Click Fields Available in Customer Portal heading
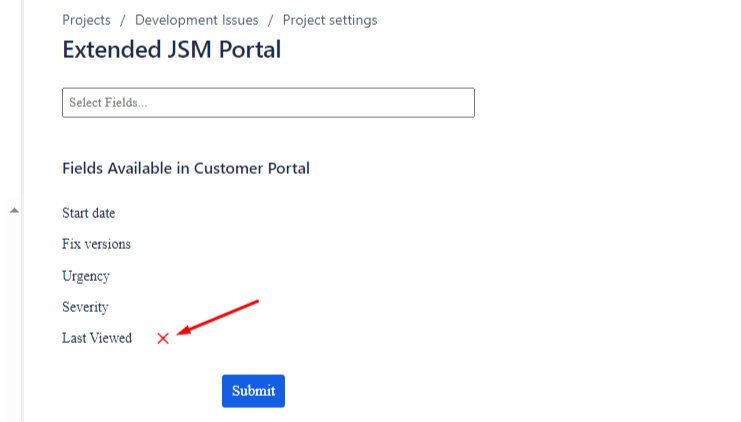The image size is (741, 422). [186, 168]
